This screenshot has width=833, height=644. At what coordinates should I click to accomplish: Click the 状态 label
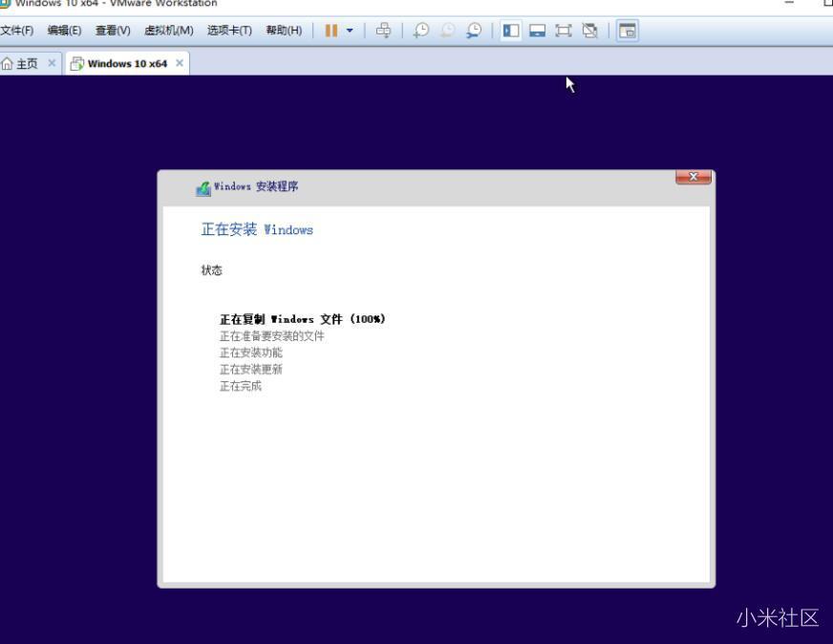(x=211, y=270)
